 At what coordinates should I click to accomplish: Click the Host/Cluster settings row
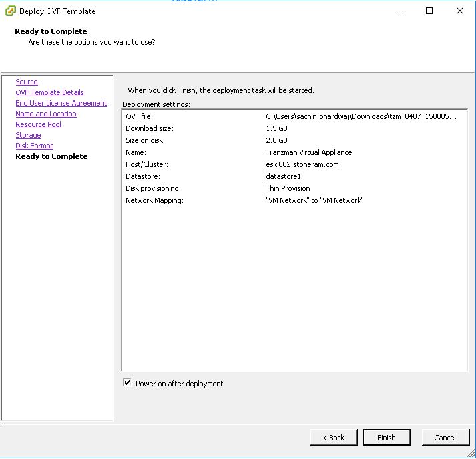(x=294, y=164)
